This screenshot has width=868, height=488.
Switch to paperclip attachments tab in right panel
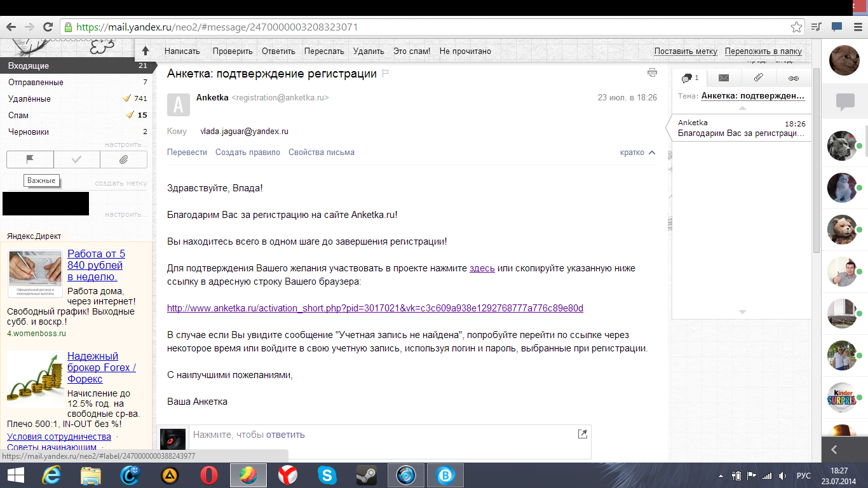[x=758, y=78]
